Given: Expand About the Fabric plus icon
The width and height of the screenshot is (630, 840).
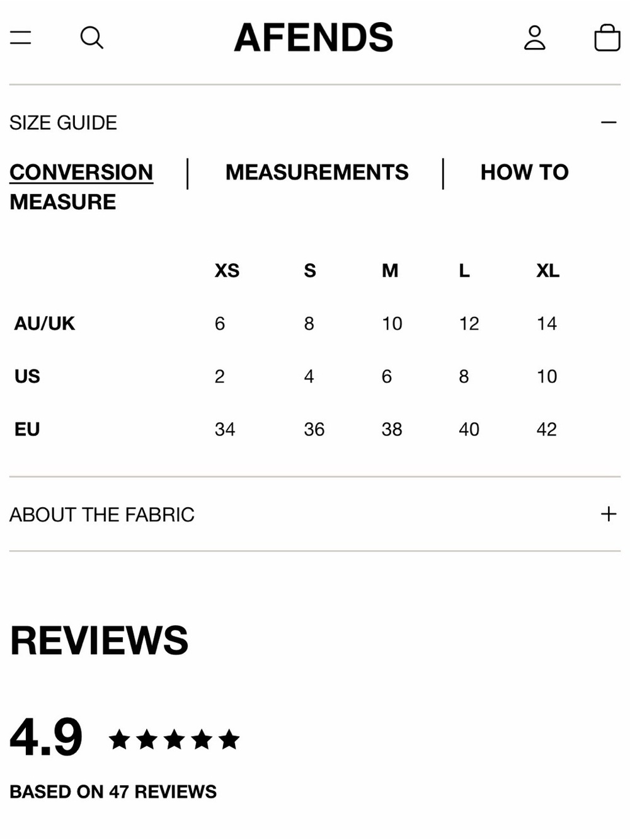Looking at the screenshot, I should click(609, 514).
